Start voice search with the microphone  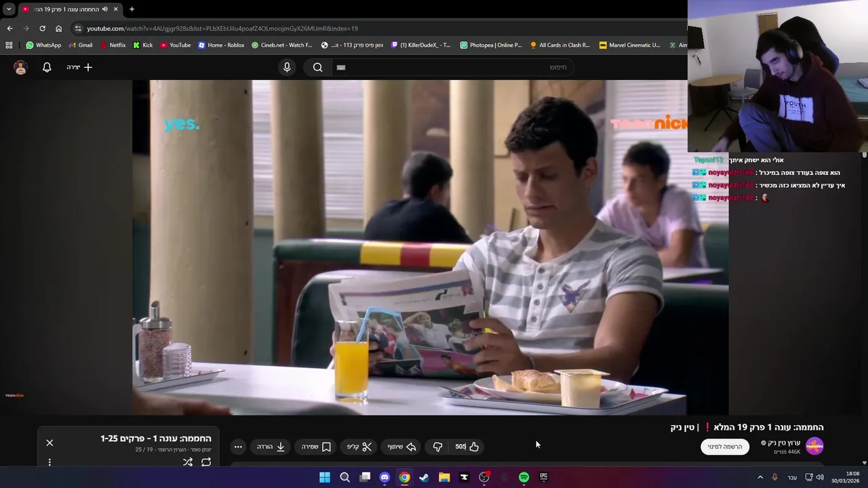coord(287,67)
